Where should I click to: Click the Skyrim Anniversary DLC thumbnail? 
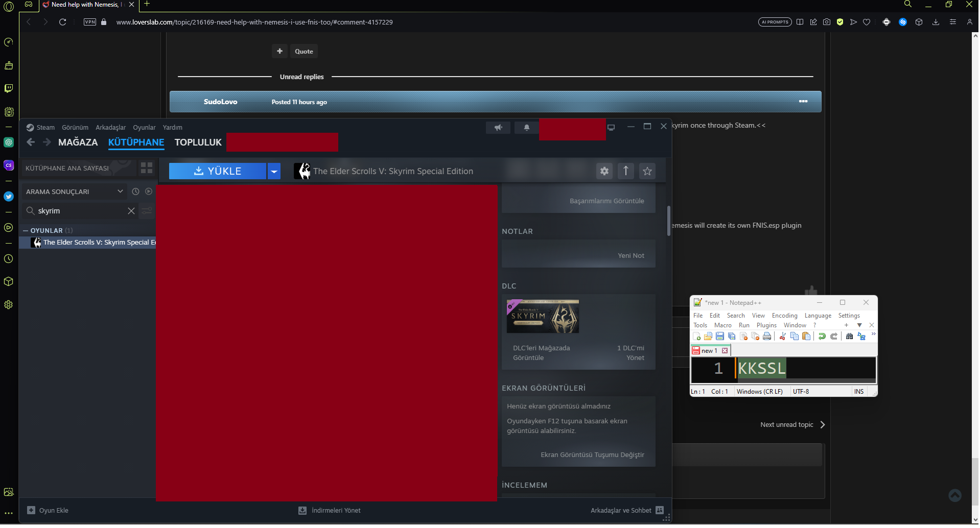[x=543, y=317]
